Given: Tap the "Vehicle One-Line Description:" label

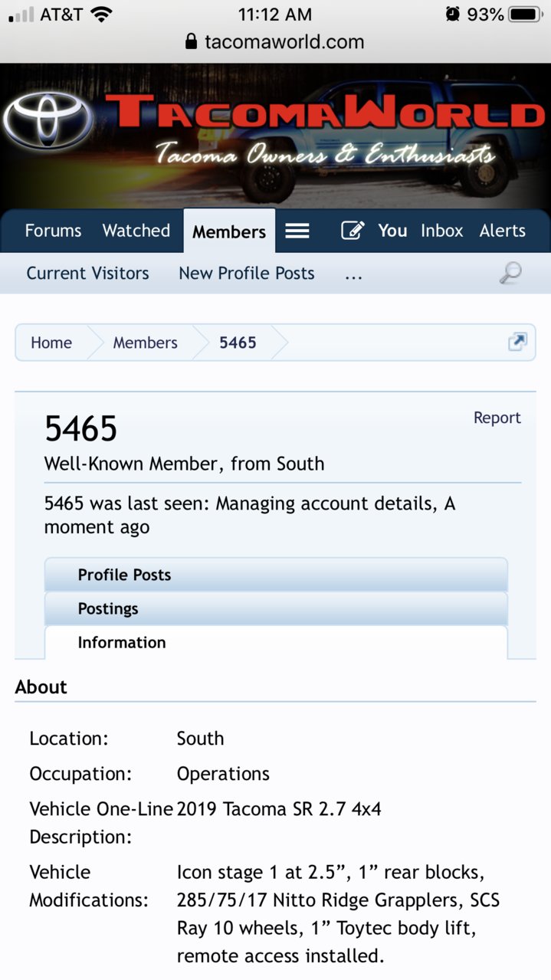Looking at the screenshot, I should pos(101,823).
